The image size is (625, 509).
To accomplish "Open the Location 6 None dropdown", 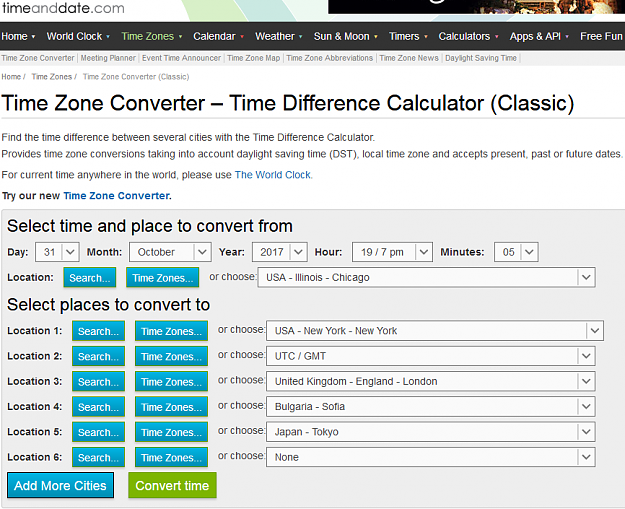I will 431,457.
